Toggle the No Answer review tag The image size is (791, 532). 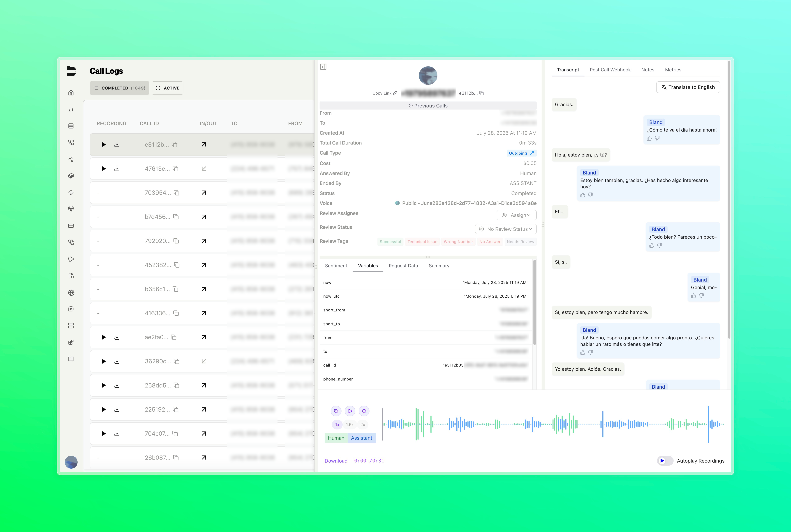(x=490, y=242)
